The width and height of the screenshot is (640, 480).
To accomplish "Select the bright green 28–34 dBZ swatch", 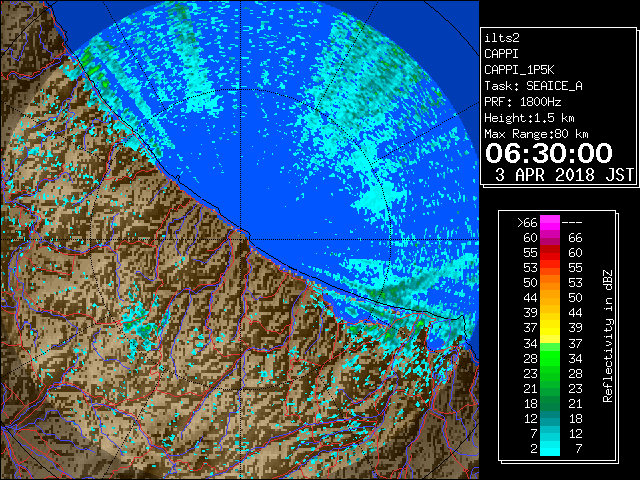I will pos(549,358).
